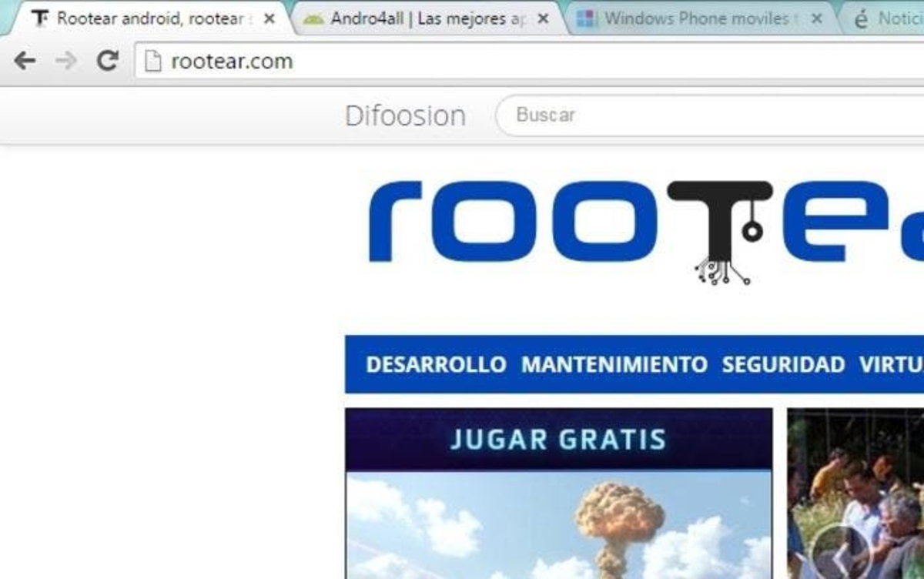Viewport: 924px width, 579px height.
Task: Close the Rootear android tab
Action: [269, 19]
